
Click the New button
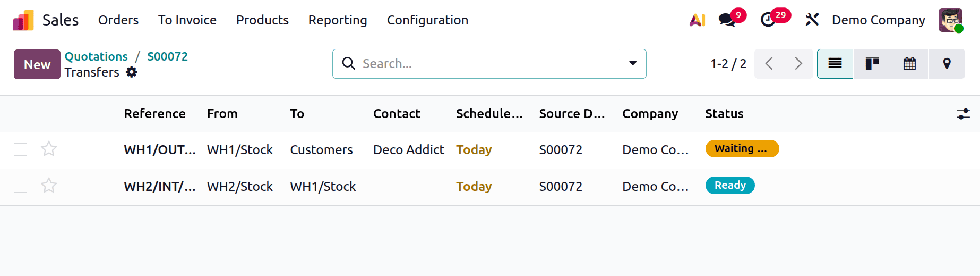coord(37,64)
